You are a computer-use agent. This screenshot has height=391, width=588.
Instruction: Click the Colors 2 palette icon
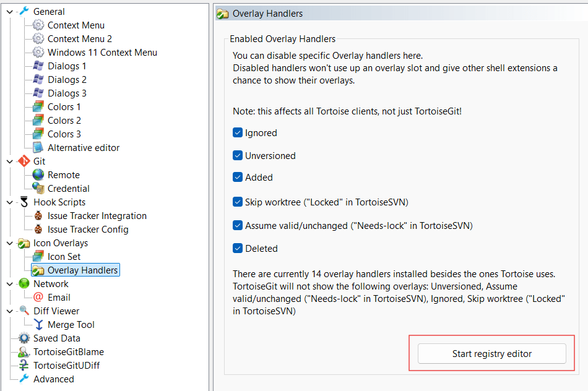38,121
